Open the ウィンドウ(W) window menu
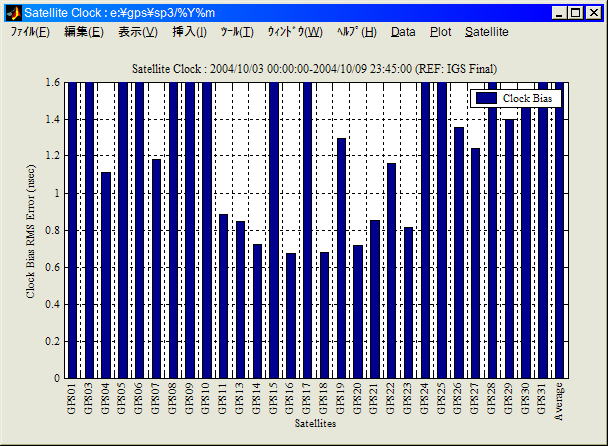 (294, 32)
